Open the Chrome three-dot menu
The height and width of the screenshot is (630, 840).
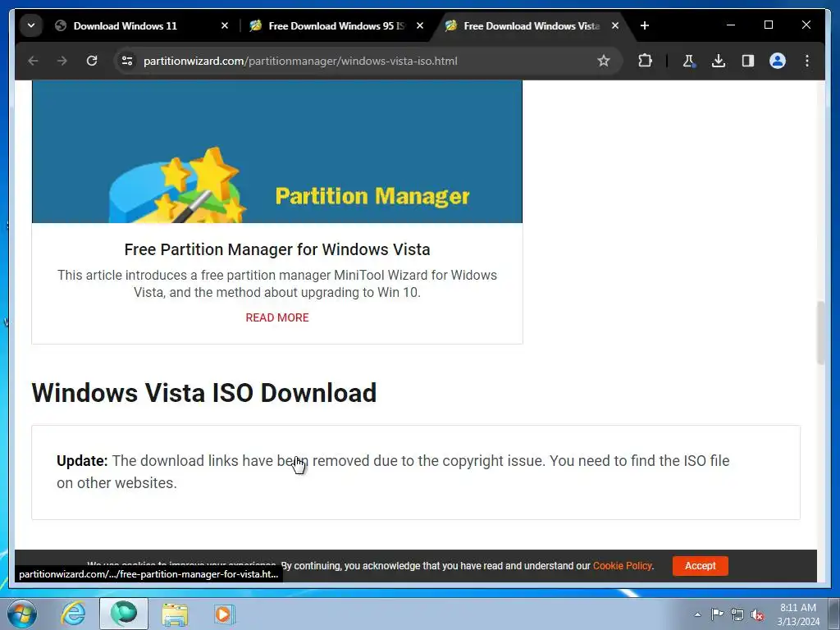807,61
